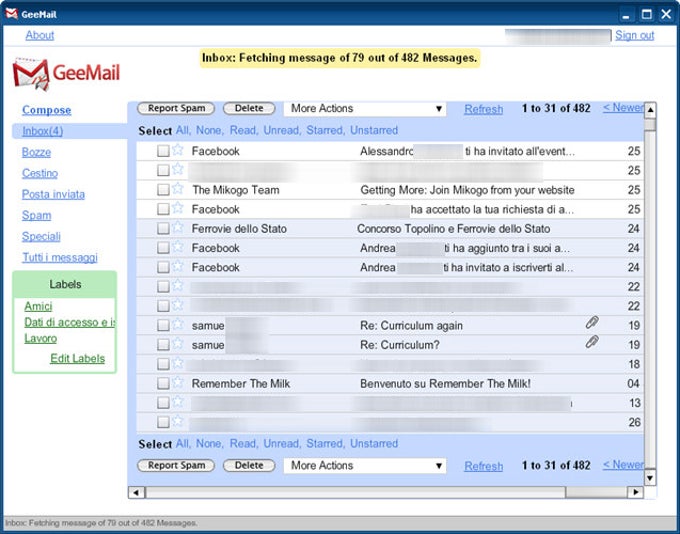Viewport: 680px width, 534px height.
Task: Open the bottom More Actions dropdown
Action: 365,465
